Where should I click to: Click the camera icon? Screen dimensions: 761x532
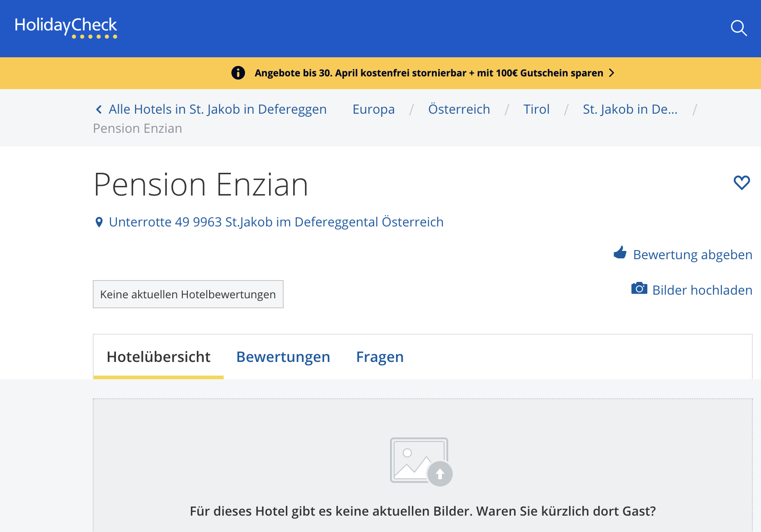639,288
